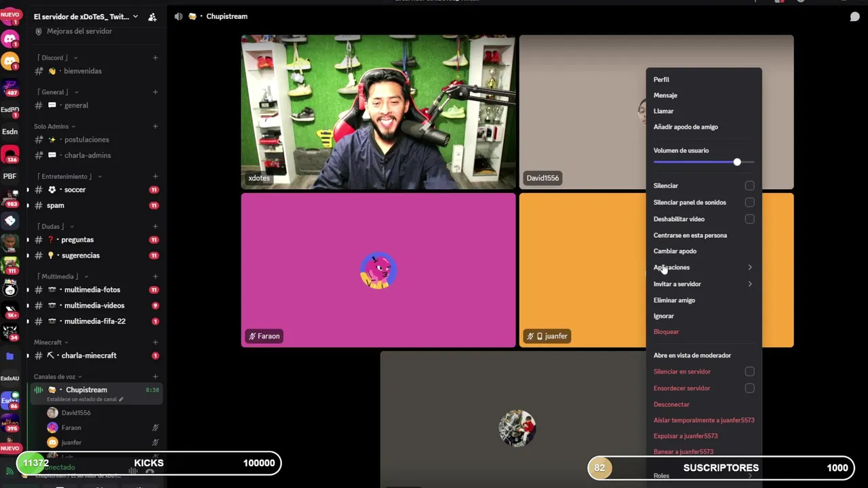Open the folder icon in the server list
Image resolution: width=868 pixels, height=488 pixels.
tap(10, 356)
